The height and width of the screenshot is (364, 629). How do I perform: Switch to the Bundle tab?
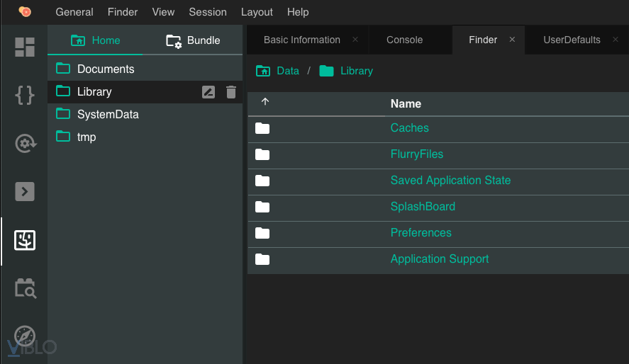pos(193,40)
